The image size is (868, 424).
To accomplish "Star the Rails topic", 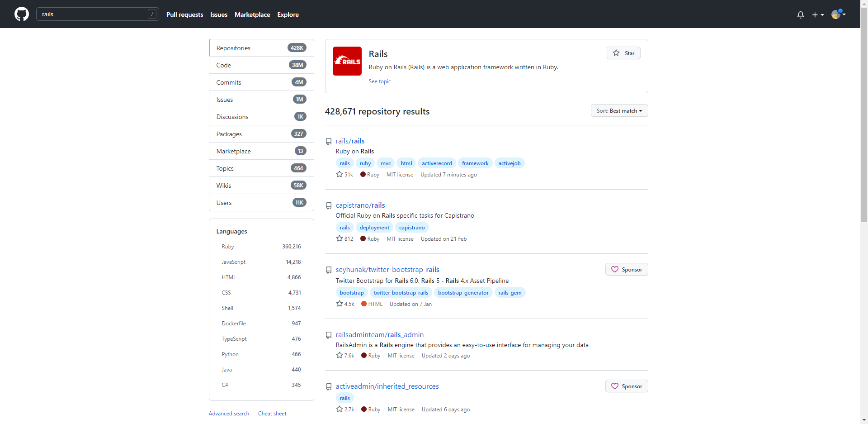I will 623,53.
